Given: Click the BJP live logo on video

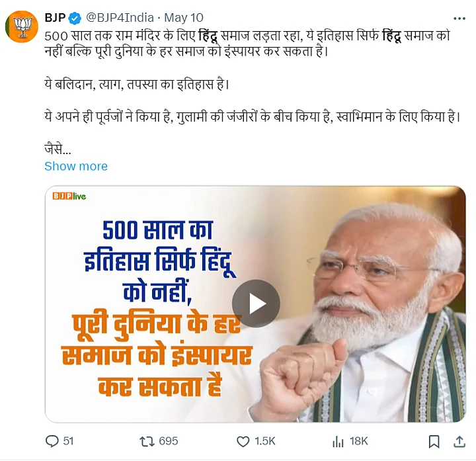Looking at the screenshot, I should click(69, 196).
